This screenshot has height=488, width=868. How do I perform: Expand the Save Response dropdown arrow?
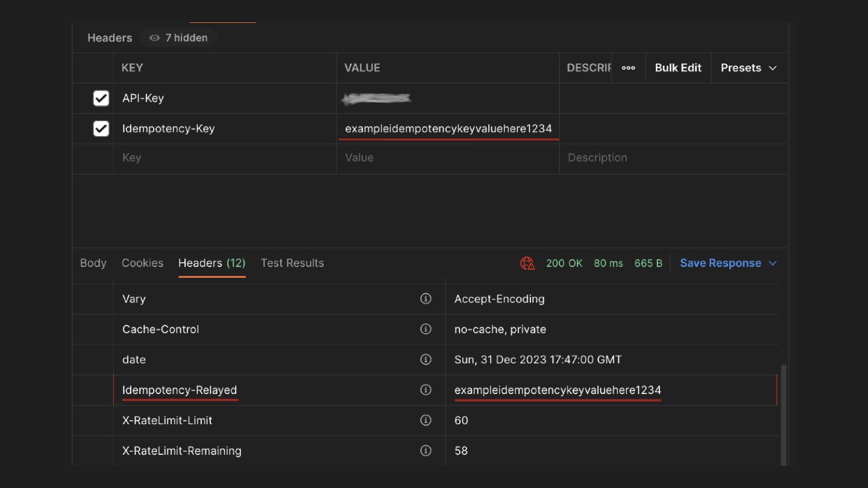coord(773,263)
